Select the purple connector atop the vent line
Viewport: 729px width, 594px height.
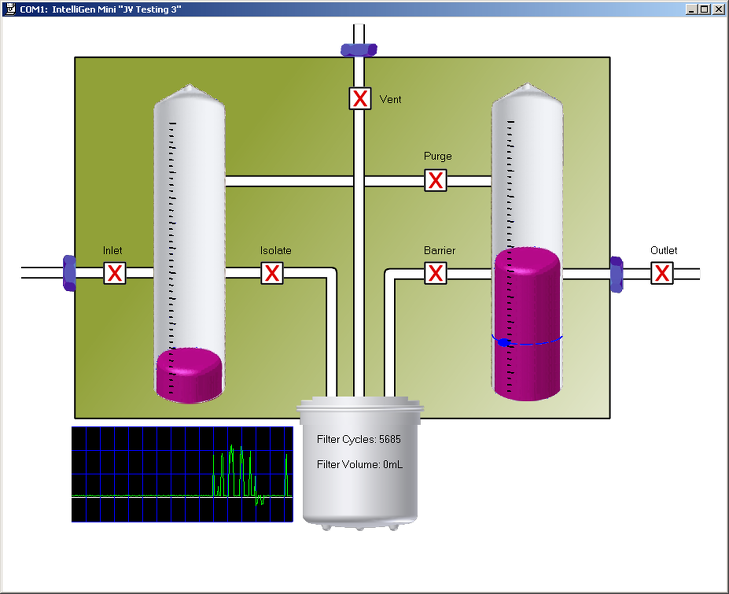coord(359,49)
